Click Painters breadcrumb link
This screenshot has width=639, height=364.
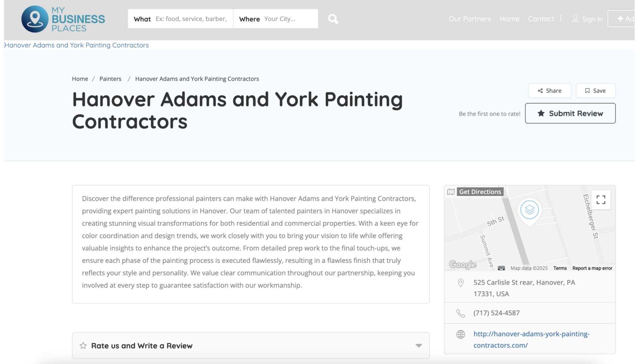(x=110, y=79)
